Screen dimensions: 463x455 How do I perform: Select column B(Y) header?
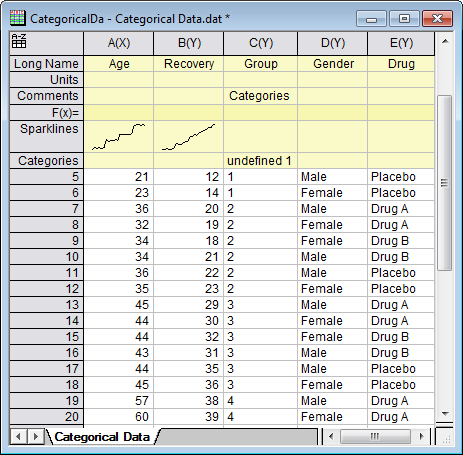pos(189,43)
